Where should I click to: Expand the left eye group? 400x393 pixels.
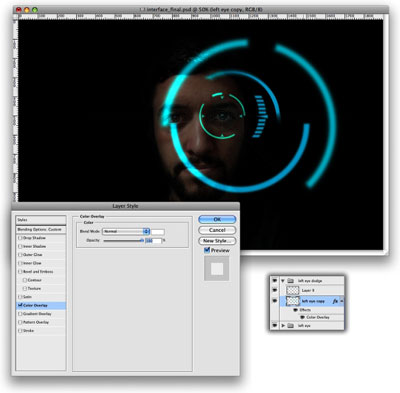point(283,325)
